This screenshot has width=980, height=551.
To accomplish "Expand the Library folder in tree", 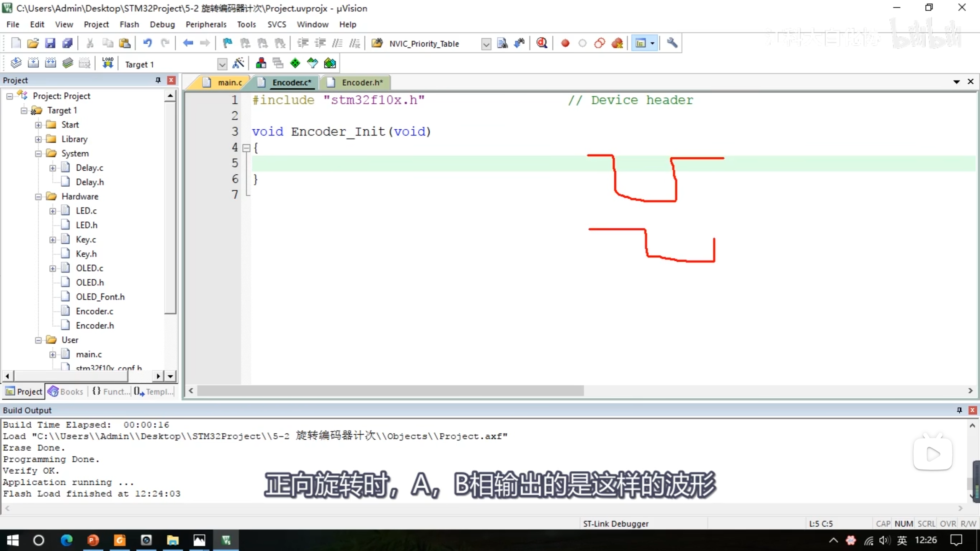I will [x=38, y=139].
